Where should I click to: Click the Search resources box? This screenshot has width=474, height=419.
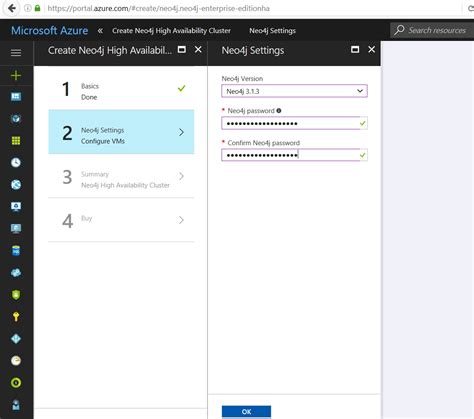[432, 31]
